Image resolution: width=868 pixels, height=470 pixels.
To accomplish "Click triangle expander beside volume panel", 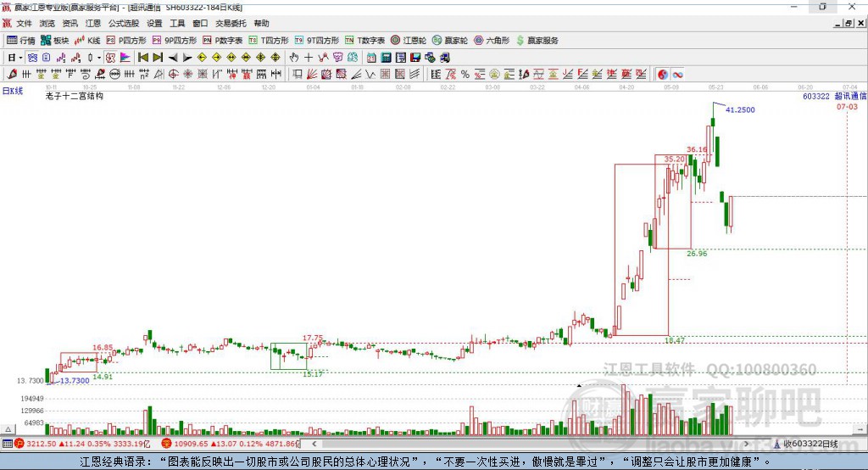I will (8, 429).
